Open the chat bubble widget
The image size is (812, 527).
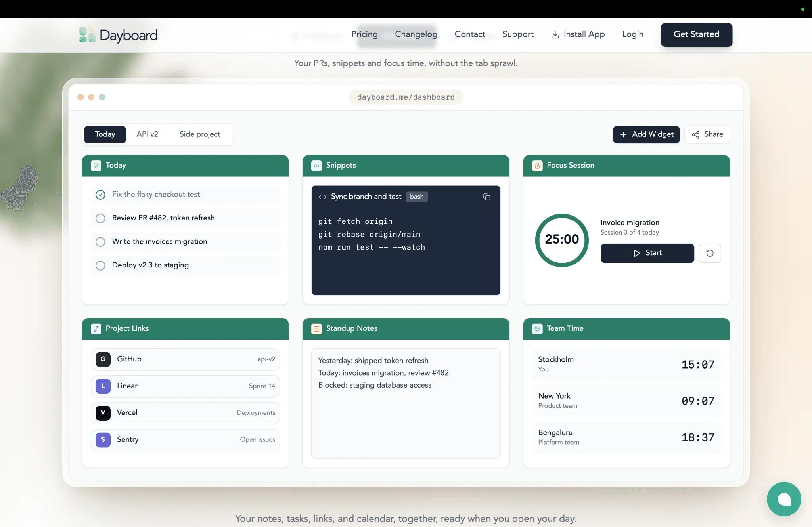(x=784, y=499)
